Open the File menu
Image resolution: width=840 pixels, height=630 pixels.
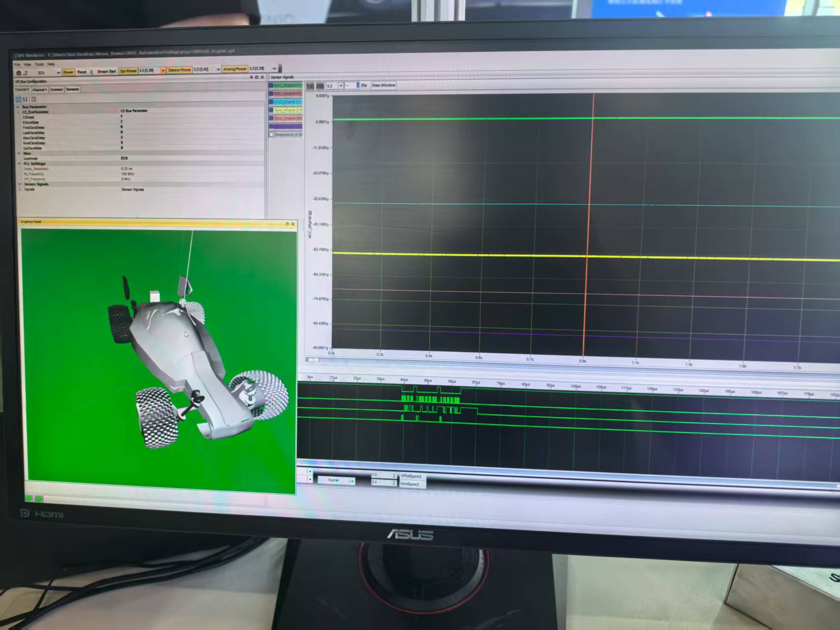coord(17,65)
